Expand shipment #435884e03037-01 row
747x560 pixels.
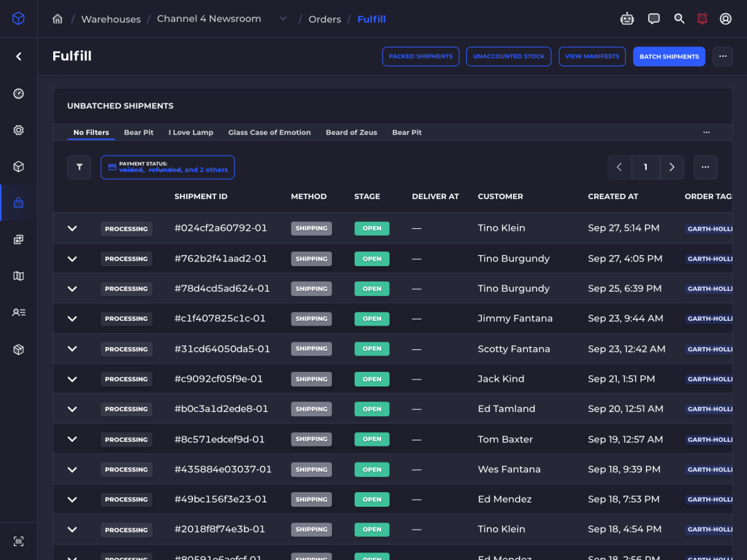click(x=72, y=470)
